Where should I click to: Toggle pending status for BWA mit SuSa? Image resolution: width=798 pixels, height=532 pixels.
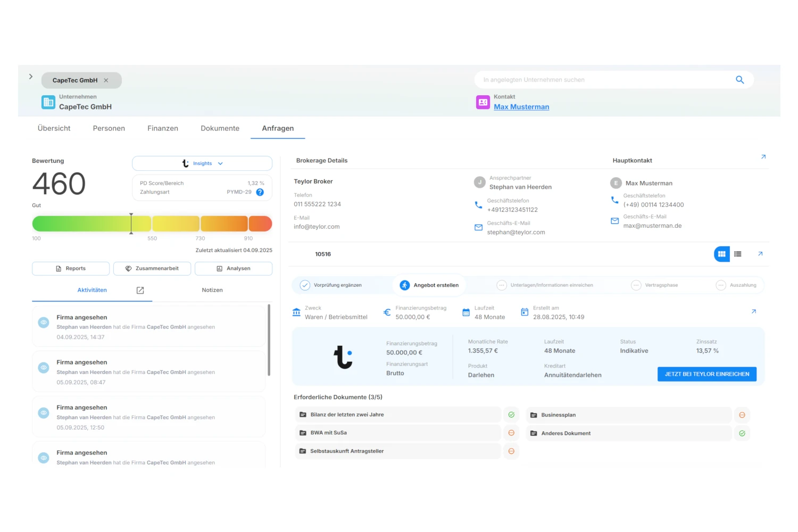511,433
